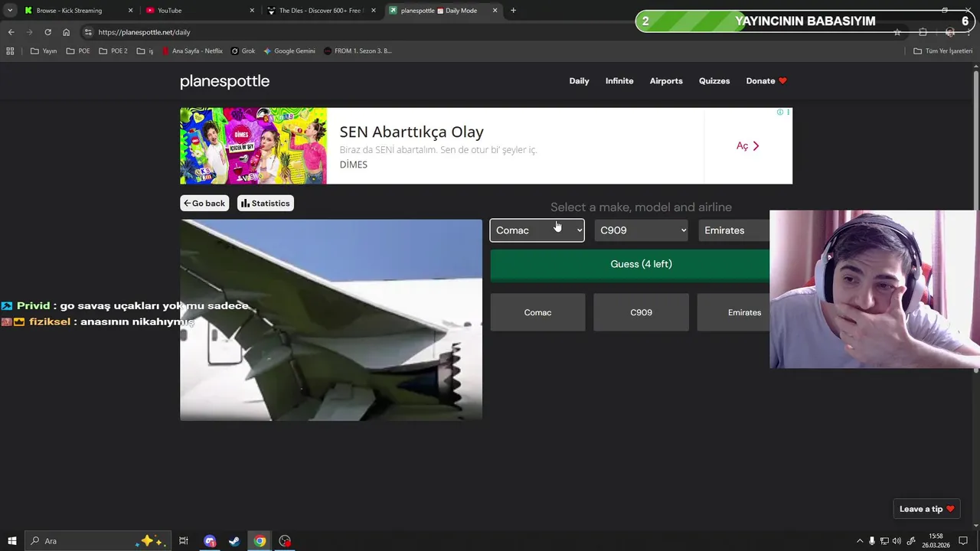980x551 pixels.
Task: Open the Ana Sayfa - Netflix bookmark
Action: 192,51
